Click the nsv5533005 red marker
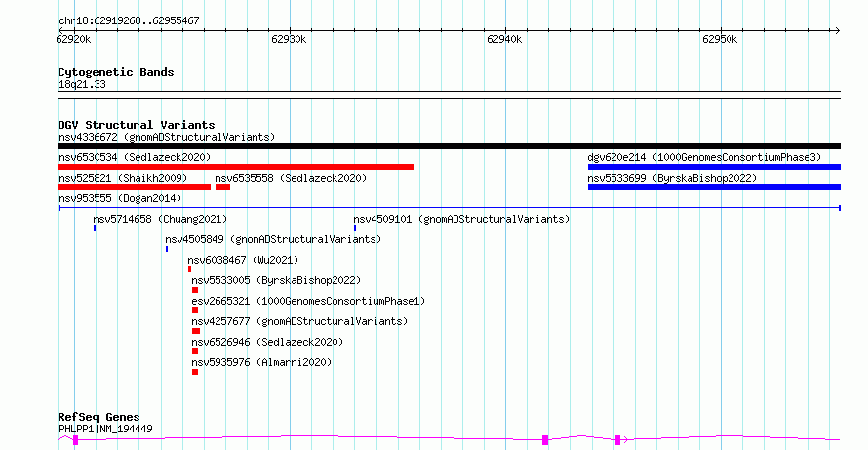868x450 pixels. point(195,290)
